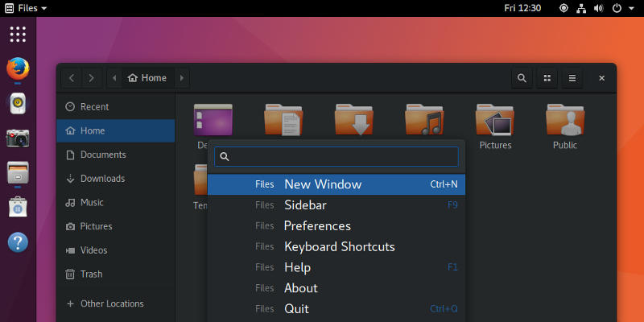Select Keyboard Shortcuts in command list
This screenshot has height=322, width=644.
336,246
